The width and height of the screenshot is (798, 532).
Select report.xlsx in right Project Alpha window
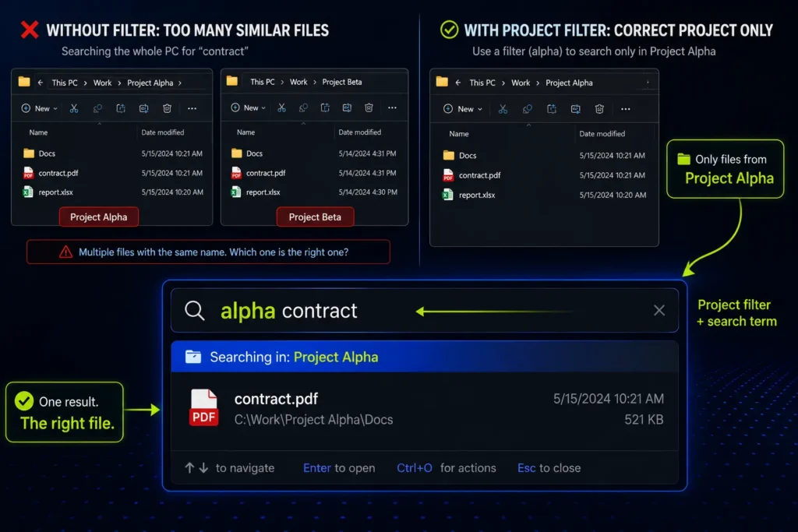click(x=544, y=195)
